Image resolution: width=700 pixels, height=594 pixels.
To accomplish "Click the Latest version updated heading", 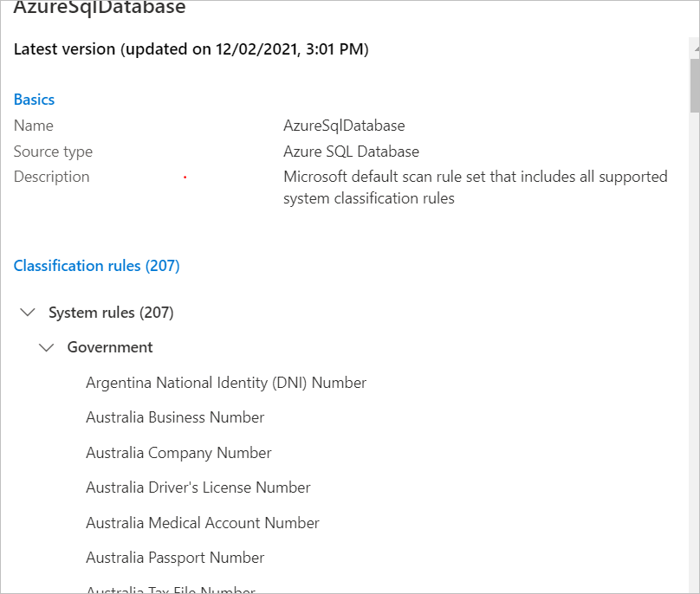I will [x=191, y=48].
